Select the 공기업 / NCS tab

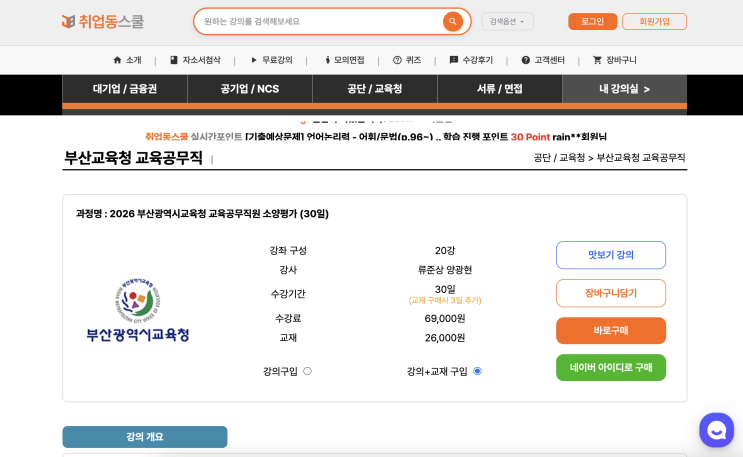pyautogui.click(x=250, y=89)
